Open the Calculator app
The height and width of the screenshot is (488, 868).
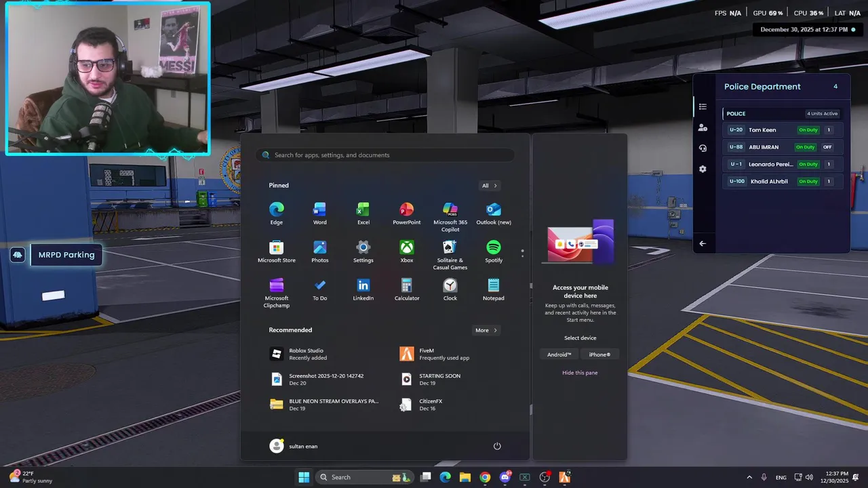coord(406,289)
